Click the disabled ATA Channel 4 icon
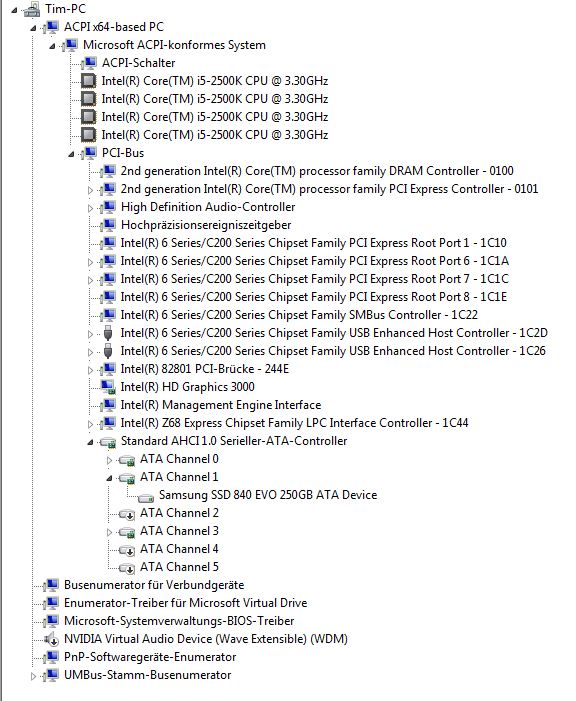 127,550
